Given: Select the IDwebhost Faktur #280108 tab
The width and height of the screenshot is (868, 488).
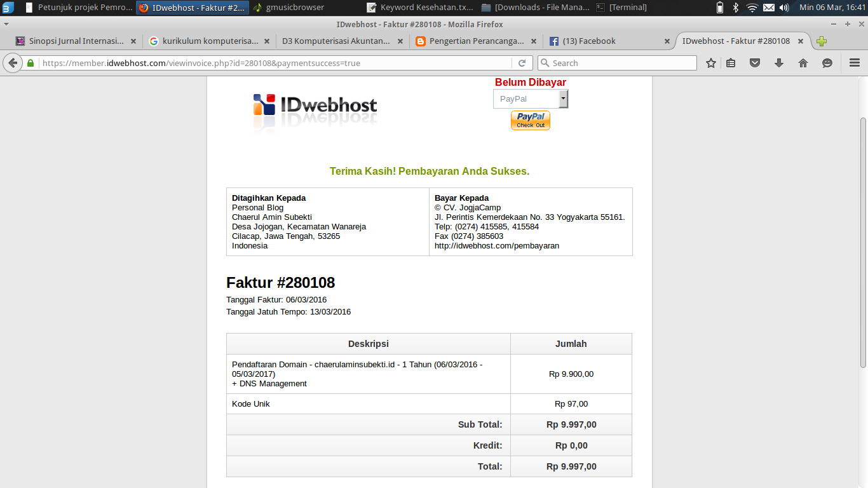Looking at the screenshot, I should (742, 41).
